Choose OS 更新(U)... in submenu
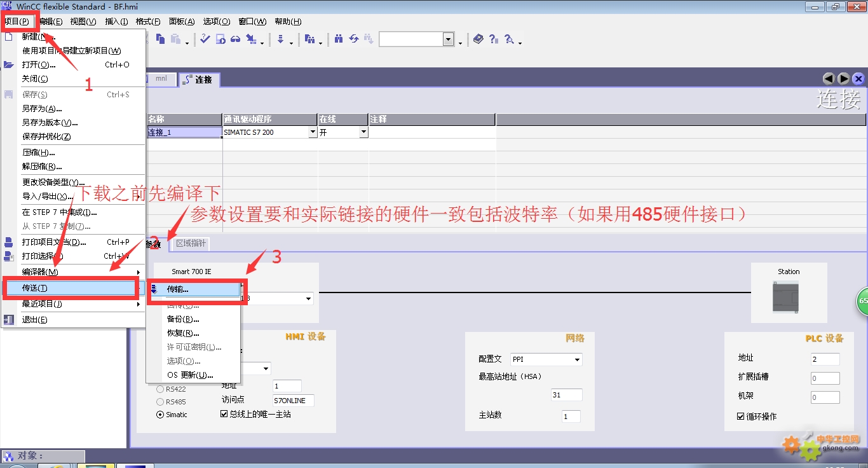The height and width of the screenshot is (468, 868). tap(194, 375)
